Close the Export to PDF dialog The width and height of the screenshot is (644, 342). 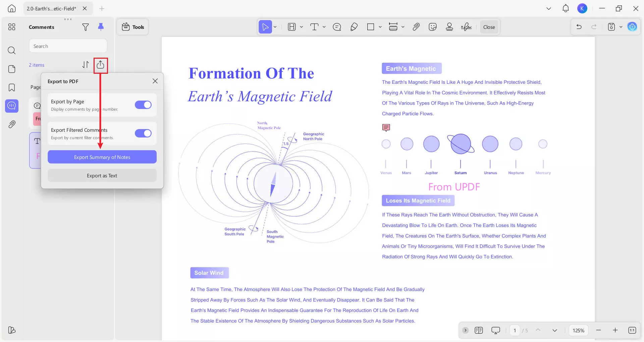155,81
